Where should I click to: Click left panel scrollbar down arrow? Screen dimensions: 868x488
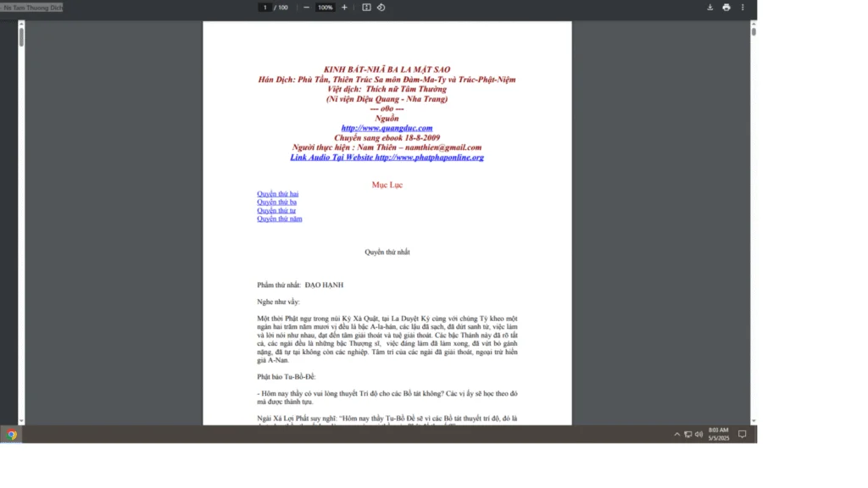tap(21, 421)
